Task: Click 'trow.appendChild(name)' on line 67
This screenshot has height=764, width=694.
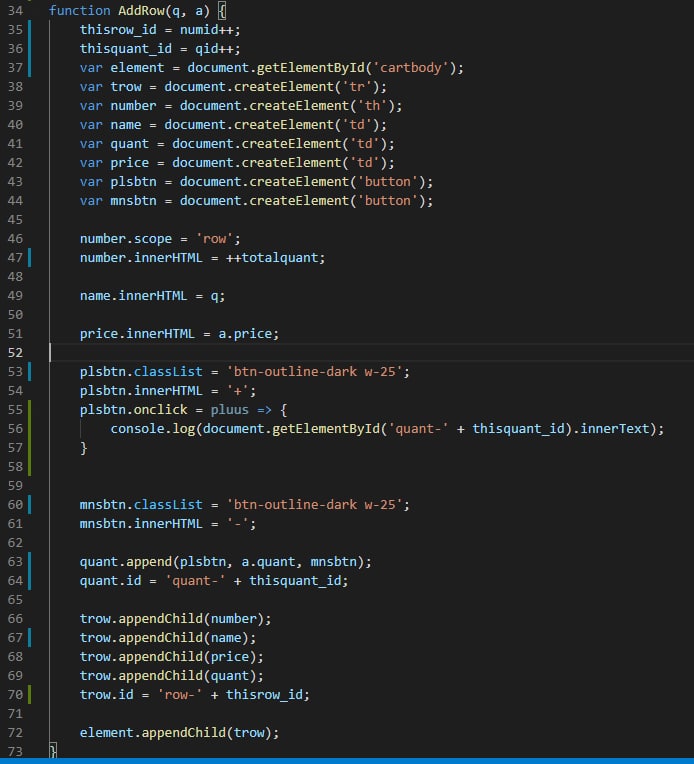Action: (x=164, y=638)
